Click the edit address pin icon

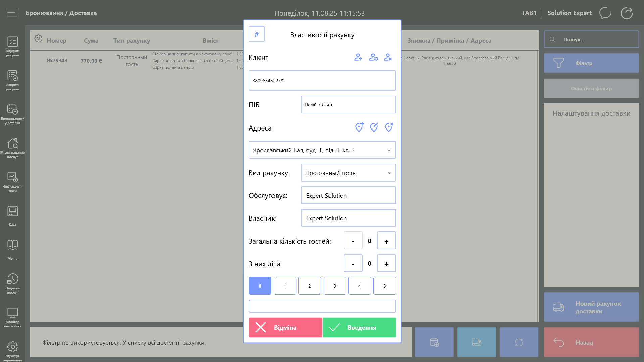[374, 127]
